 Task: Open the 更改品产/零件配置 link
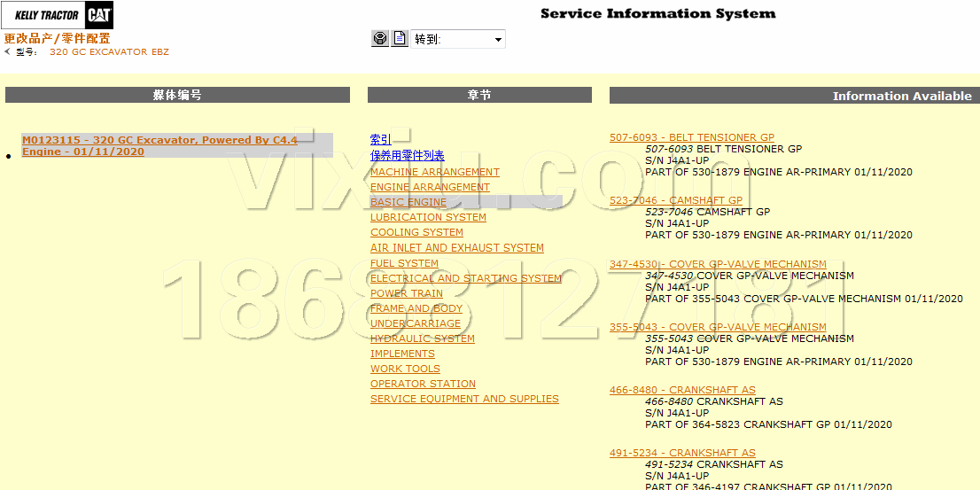click(57, 38)
